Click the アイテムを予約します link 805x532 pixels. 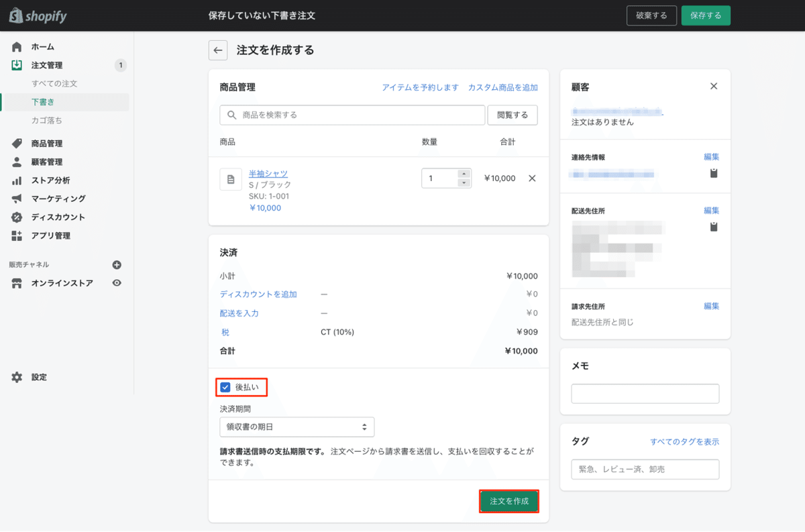pyautogui.click(x=420, y=87)
